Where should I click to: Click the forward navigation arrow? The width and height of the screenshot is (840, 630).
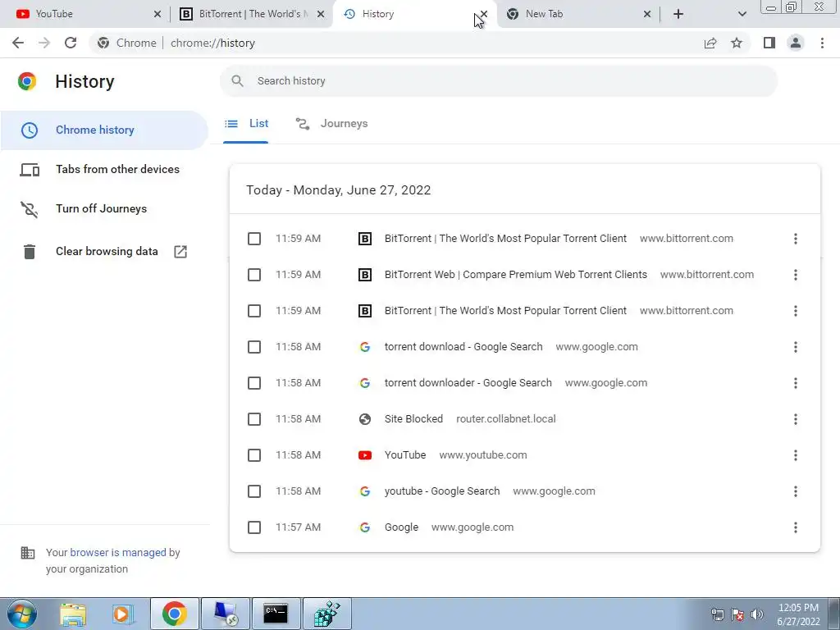(44, 43)
